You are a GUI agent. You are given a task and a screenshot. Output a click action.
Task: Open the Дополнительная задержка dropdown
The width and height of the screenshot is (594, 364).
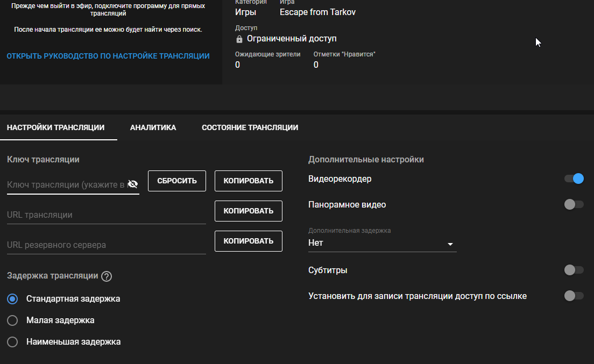(x=382, y=243)
